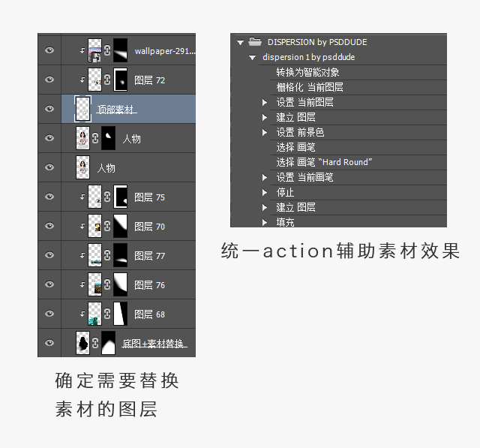This screenshot has width=480, height=448.
Task: Collapse dispersion 1 by psddude action
Action: [x=252, y=58]
